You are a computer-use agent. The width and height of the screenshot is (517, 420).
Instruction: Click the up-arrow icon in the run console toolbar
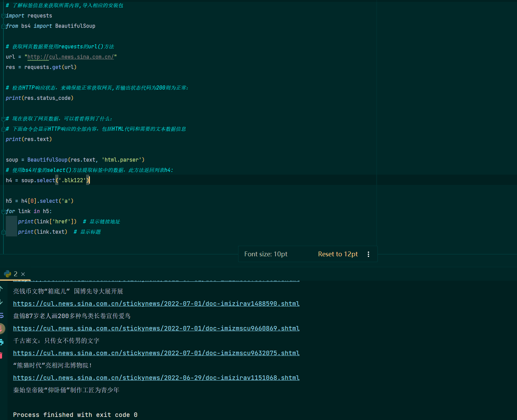coord(1,289)
